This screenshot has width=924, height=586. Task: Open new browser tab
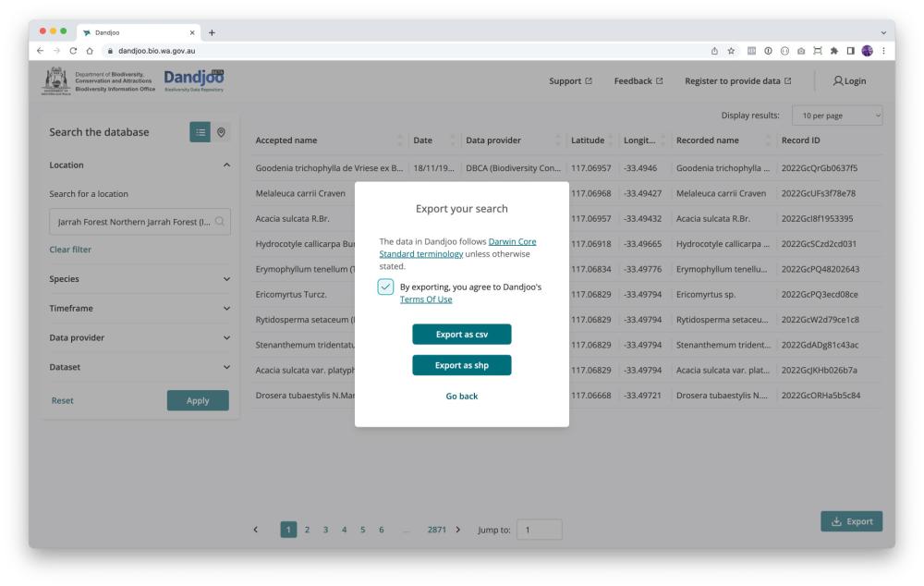click(x=212, y=32)
